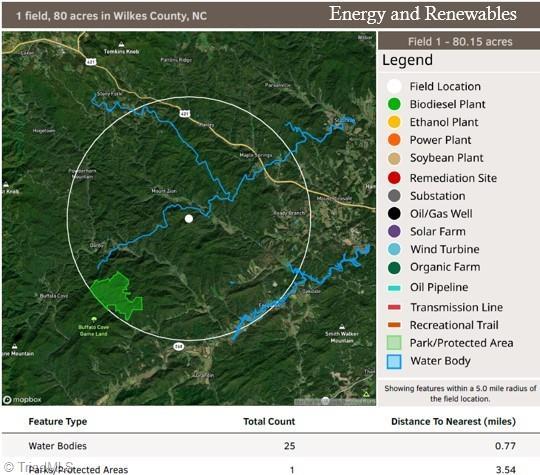Viewport: 540px width, 475px height.
Task: Click the Field 1 - 80.15 acres header
Action: [460, 42]
